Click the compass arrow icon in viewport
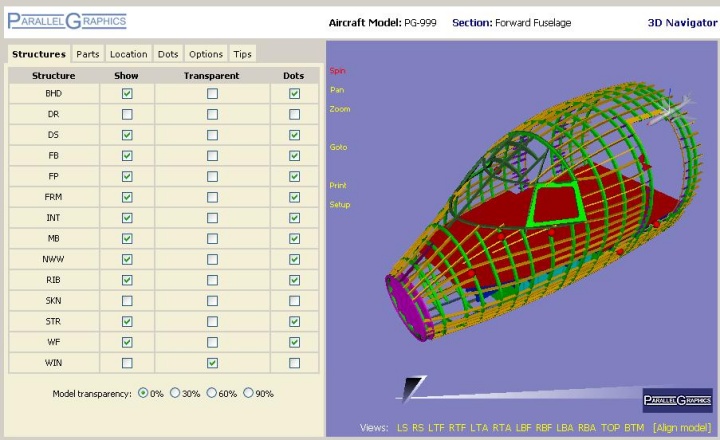This screenshot has width=720, height=440. pos(412,387)
